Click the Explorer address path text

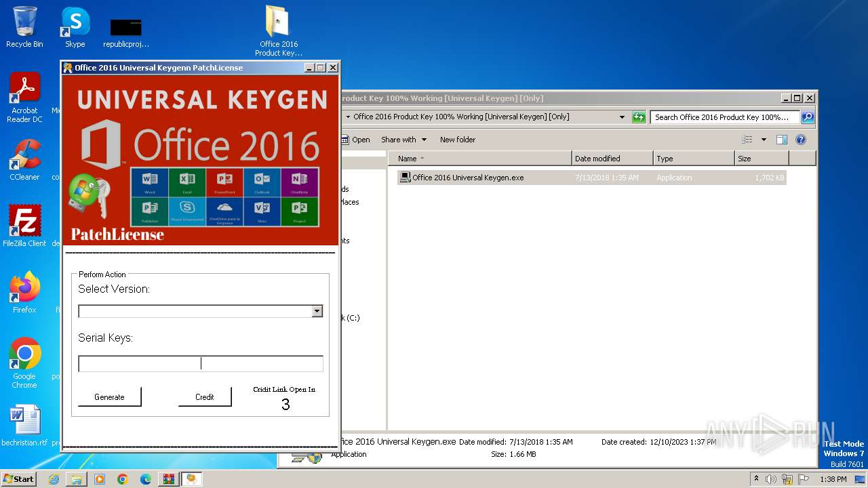(461, 117)
